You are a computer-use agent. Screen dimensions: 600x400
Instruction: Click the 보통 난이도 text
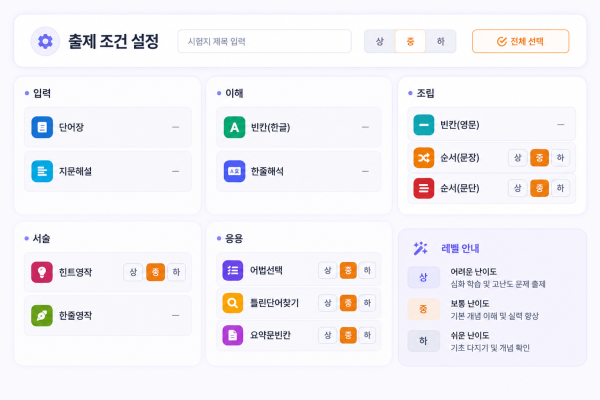(470, 304)
